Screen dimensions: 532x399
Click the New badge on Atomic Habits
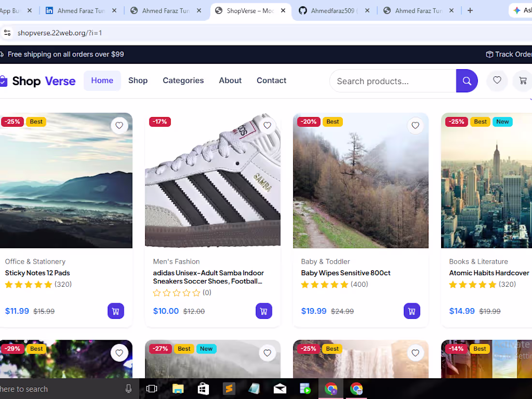[x=502, y=122]
